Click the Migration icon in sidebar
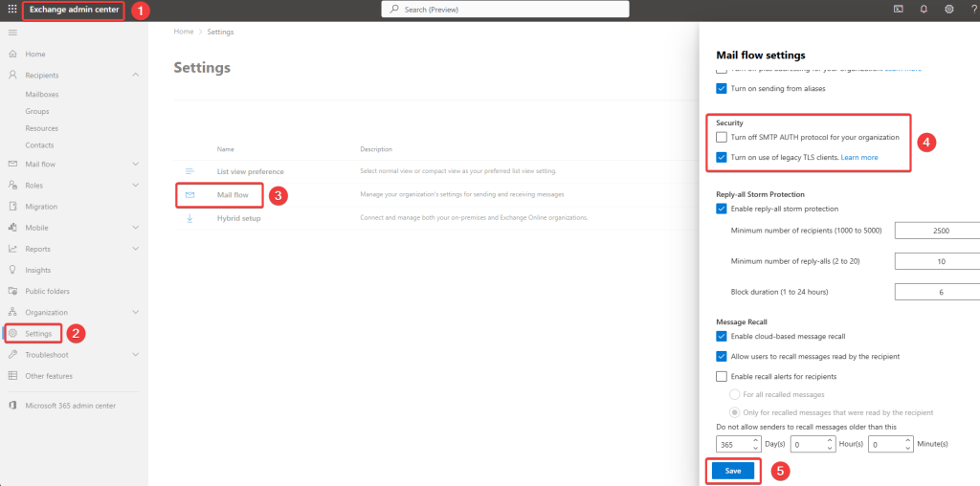This screenshot has height=486, width=980. (13, 206)
